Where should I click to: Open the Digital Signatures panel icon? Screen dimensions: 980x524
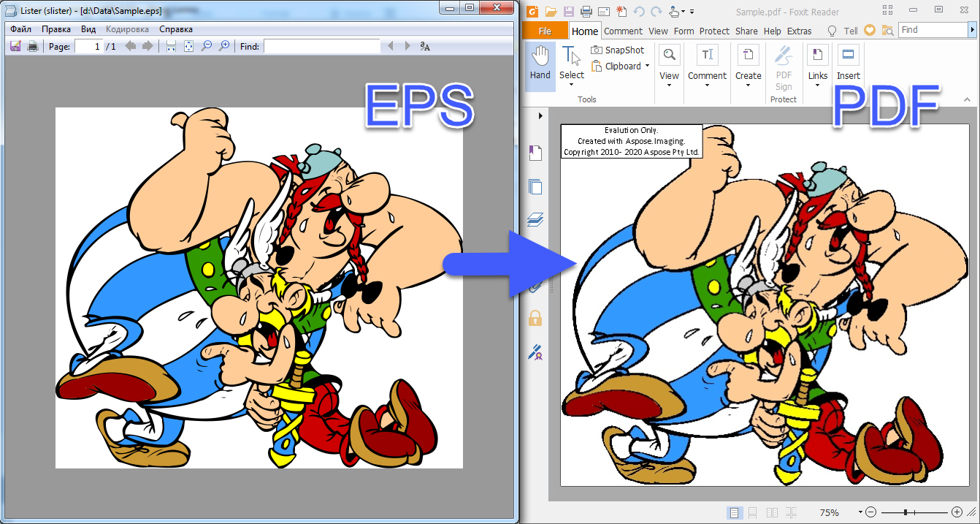[x=535, y=352]
